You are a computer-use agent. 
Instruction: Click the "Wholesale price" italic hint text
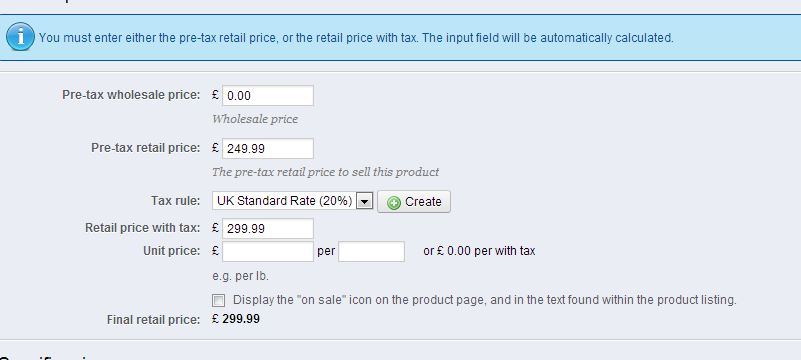tap(255, 119)
